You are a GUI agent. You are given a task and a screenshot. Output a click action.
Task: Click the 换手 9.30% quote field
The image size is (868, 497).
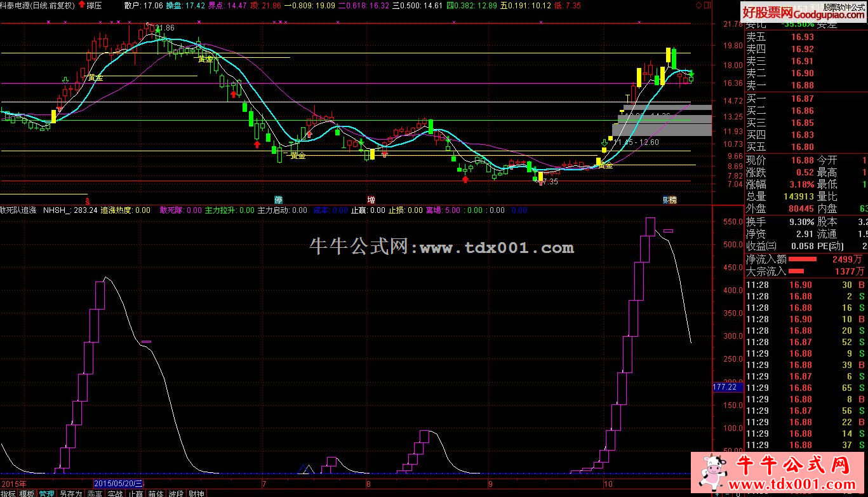780,222
